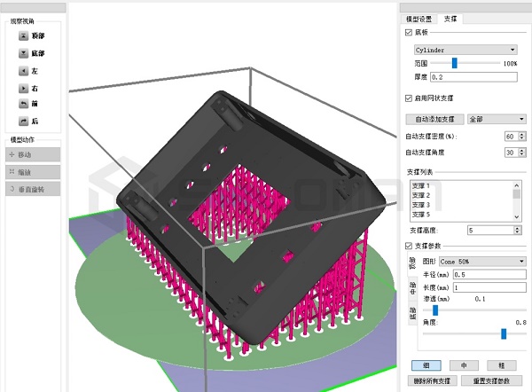Activate the move (移动) model tool
This screenshot has width=532, height=392.
pos(33,155)
